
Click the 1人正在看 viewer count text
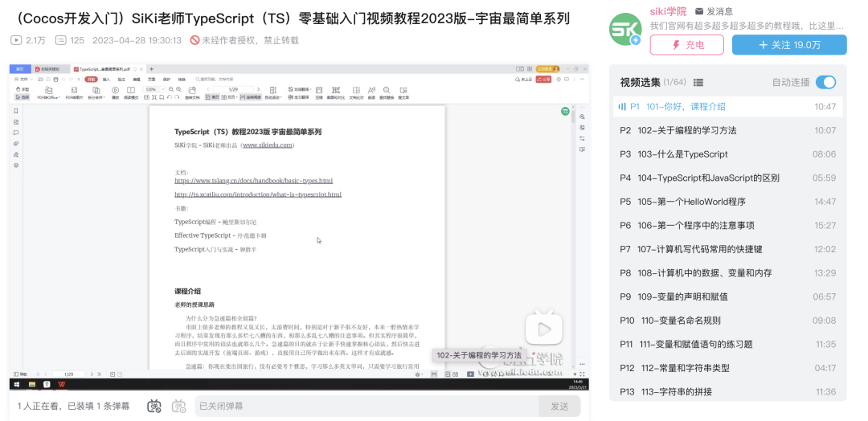click(x=38, y=406)
